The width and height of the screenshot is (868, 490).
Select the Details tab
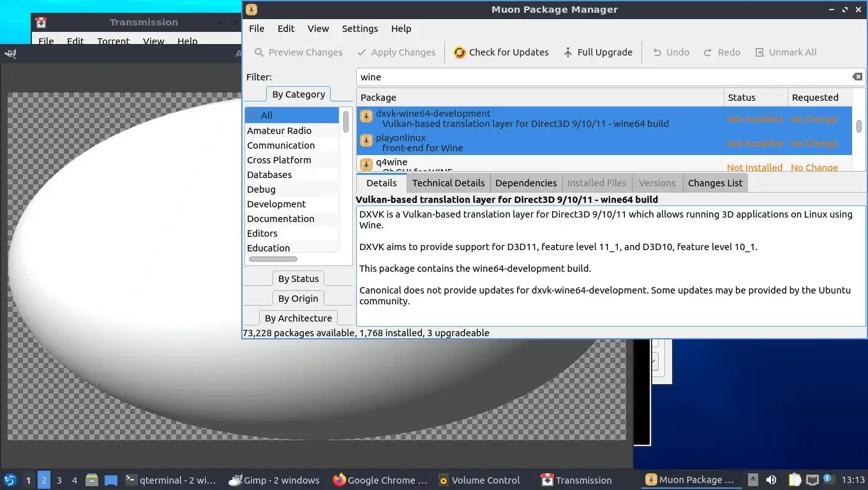382,183
